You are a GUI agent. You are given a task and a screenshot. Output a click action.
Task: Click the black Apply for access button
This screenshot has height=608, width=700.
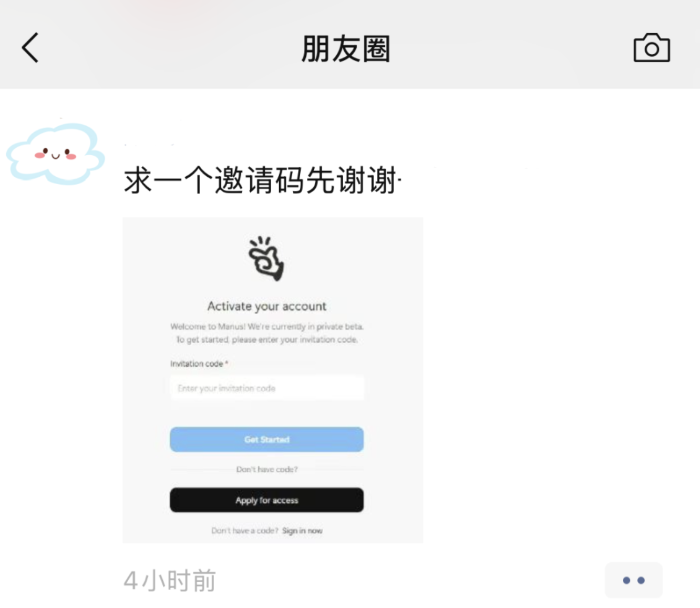point(266,500)
